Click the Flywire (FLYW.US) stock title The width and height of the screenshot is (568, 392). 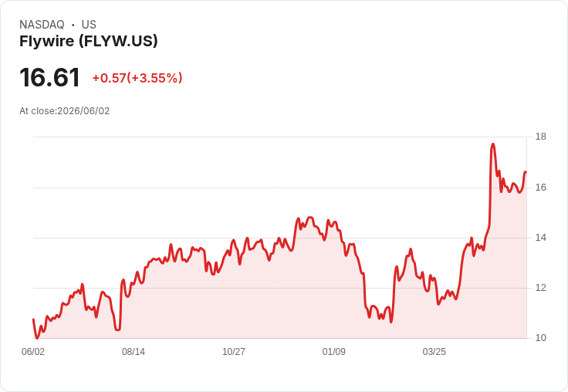point(89,41)
